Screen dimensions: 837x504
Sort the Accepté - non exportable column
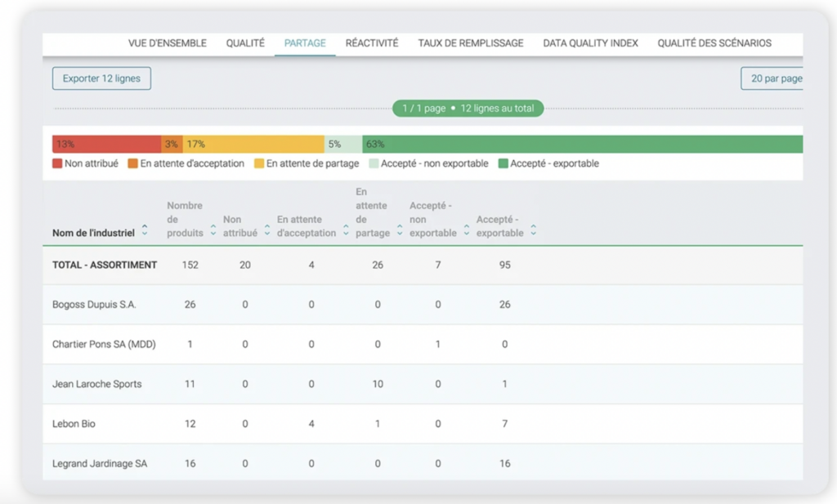pos(467,231)
